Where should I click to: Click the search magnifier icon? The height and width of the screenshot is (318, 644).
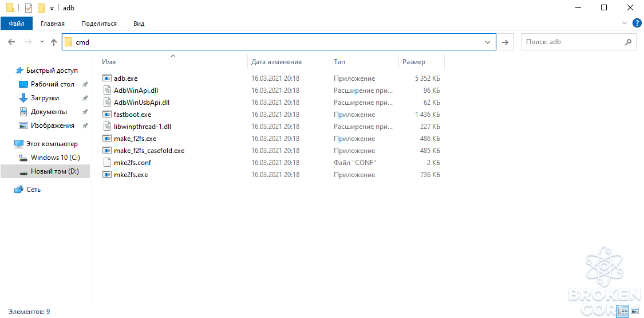[628, 42]
